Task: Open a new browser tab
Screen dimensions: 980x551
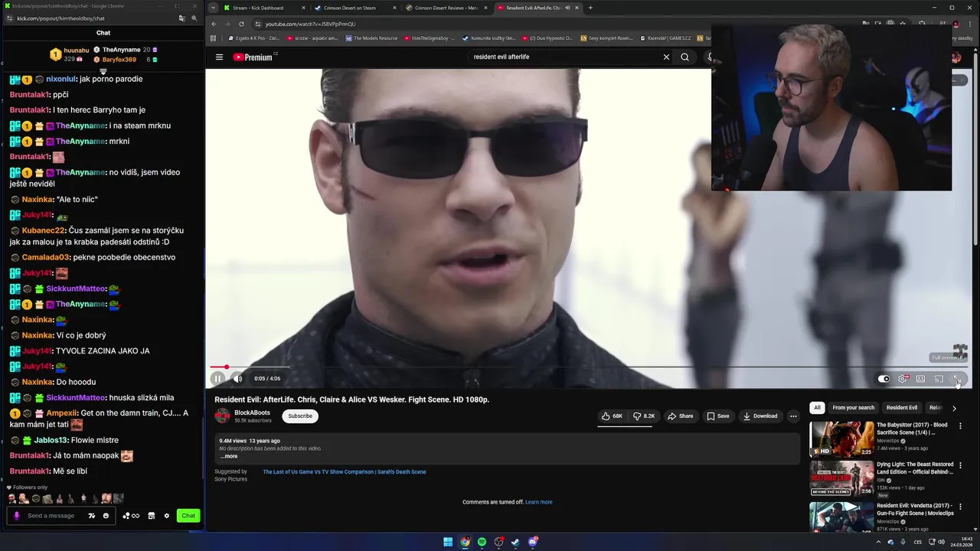Action: (x=590, y=8)
